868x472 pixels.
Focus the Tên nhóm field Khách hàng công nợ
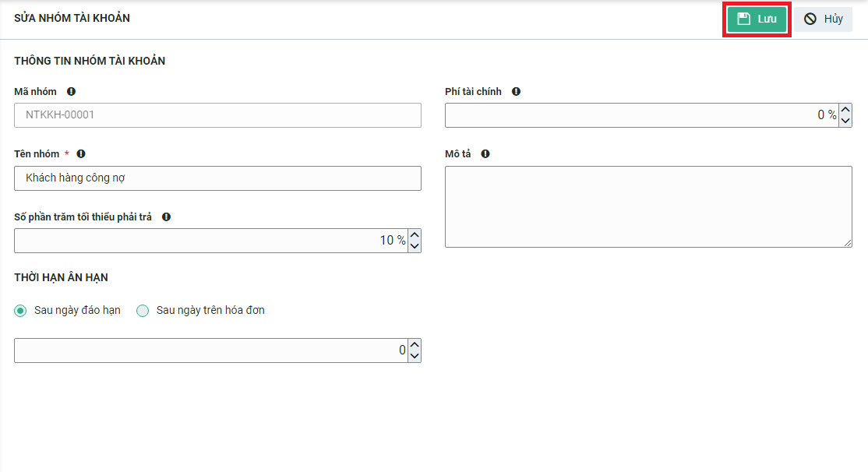217,178
